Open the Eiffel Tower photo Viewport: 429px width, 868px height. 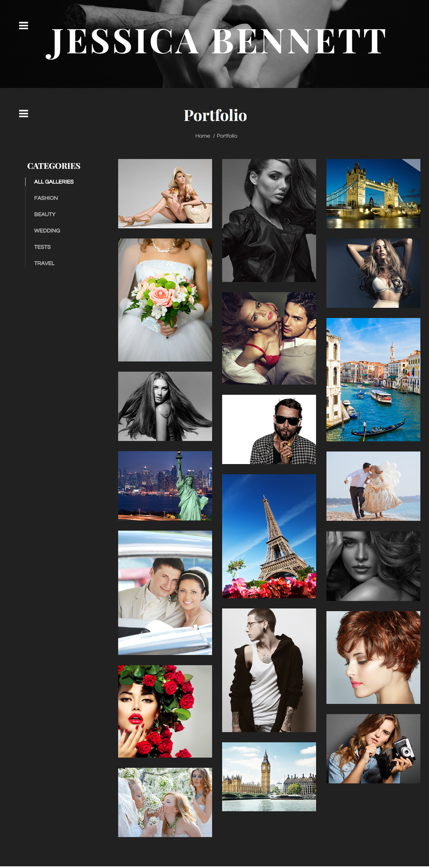point(269,536)
